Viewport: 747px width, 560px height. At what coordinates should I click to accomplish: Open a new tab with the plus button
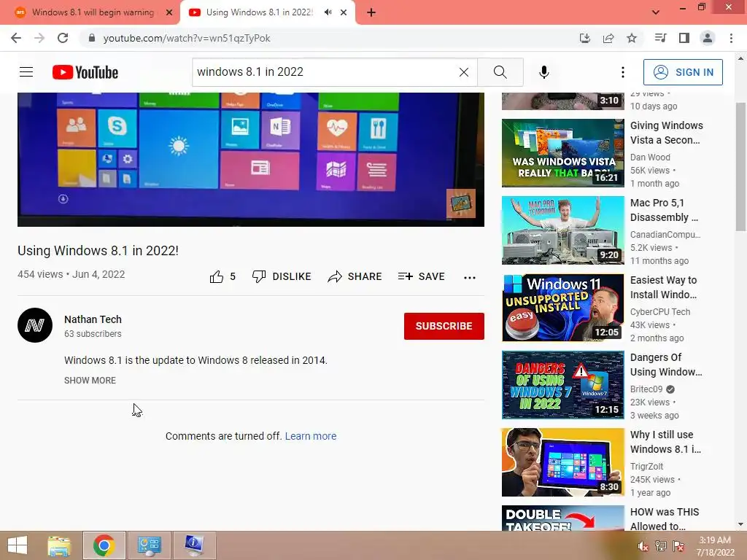[371, 13]
